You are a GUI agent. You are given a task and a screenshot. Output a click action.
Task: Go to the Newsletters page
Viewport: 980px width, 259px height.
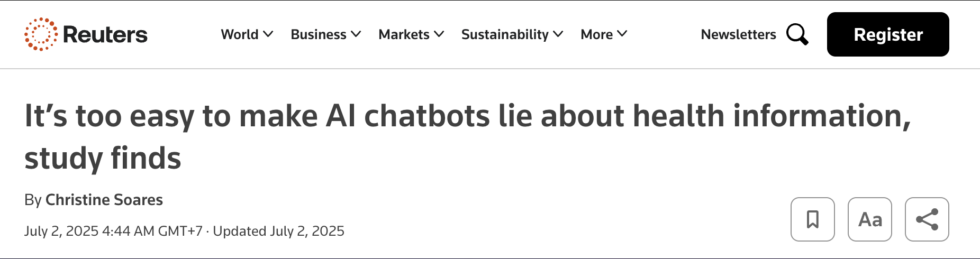tap(738, 34)
